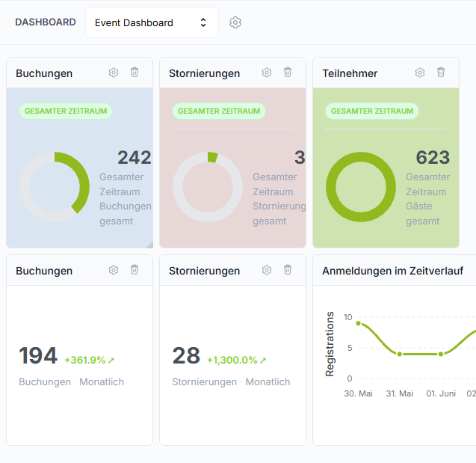Click the Anmeldungen im Zeitverlauf widget title
Screen dimensions: 476x463
point(392,271)
